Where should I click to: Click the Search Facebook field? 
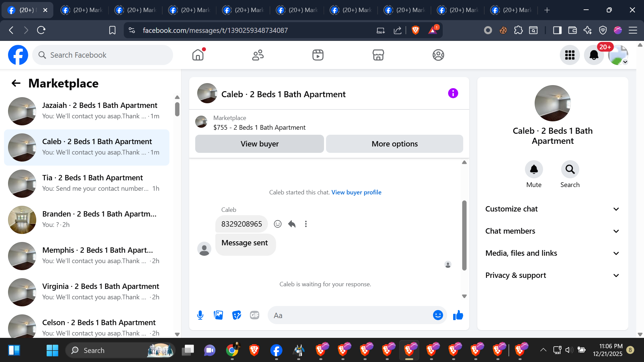[x=103, y=55]
